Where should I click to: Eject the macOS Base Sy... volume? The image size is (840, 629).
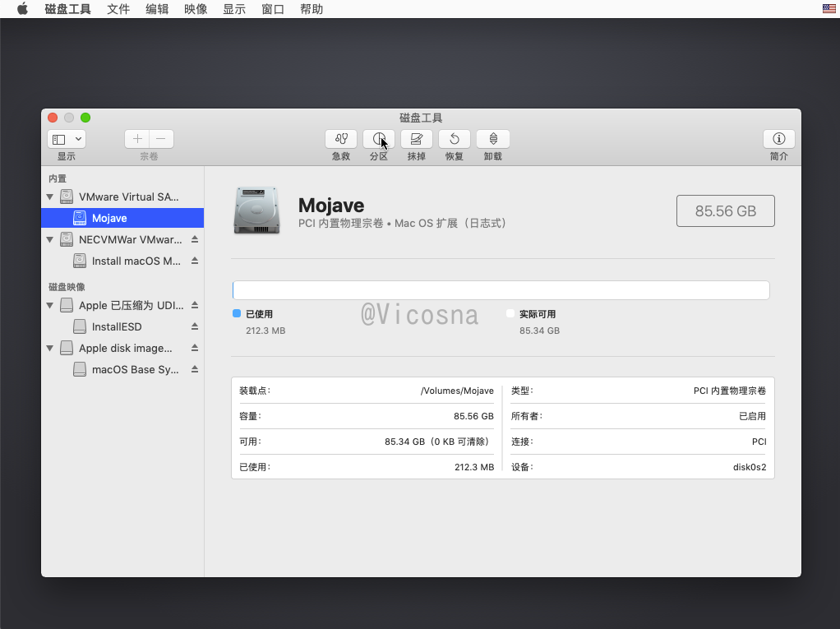coord(195,369)
